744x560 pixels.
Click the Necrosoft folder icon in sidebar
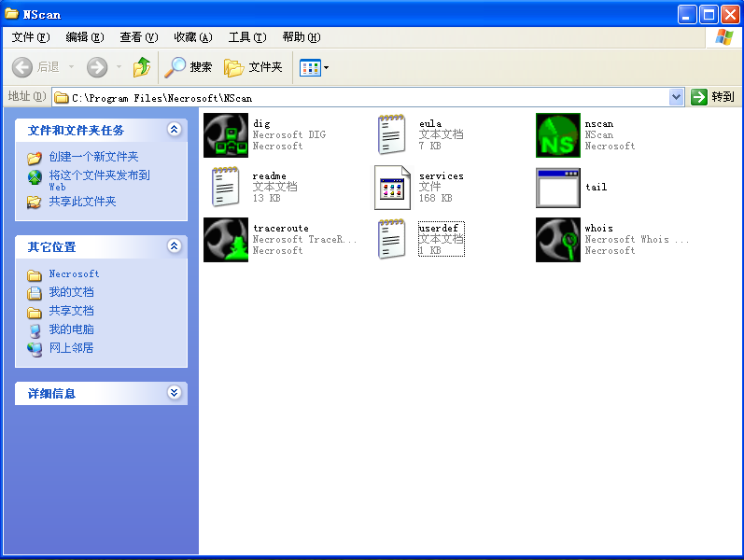click(35, 275)
